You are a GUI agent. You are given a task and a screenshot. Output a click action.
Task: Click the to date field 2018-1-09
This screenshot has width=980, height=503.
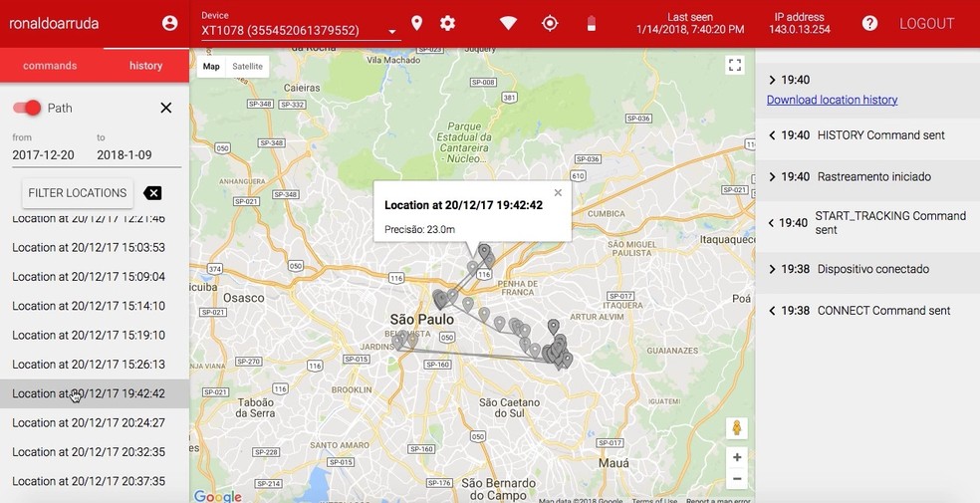click(x=124, y=155)
